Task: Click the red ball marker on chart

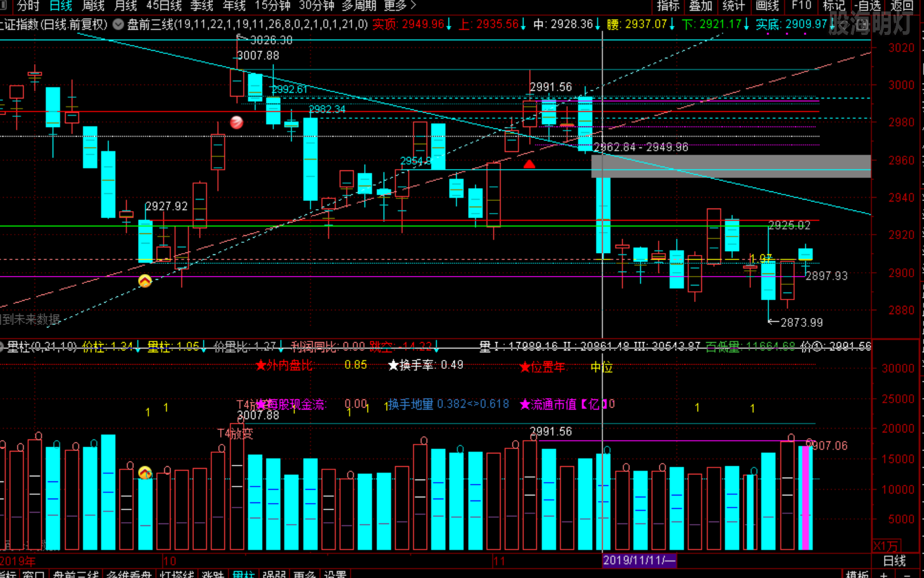Action: pyautogui.click(x=237, y=122)
